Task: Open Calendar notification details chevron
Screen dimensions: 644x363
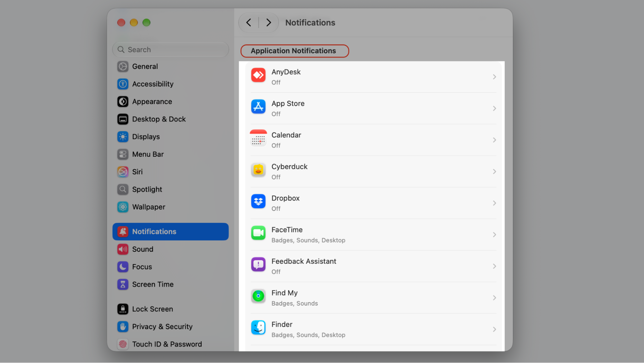Action: tap(494, 140)
